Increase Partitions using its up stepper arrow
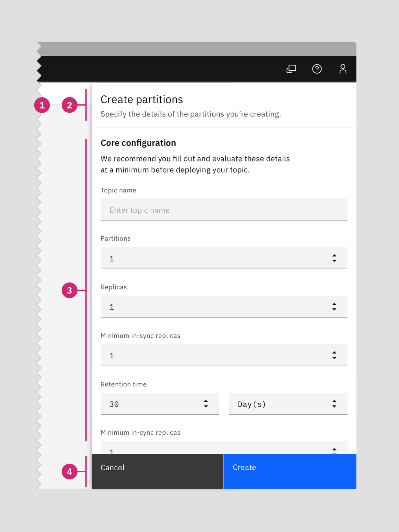This screenshot has height=532, width=399. [334, 255]
